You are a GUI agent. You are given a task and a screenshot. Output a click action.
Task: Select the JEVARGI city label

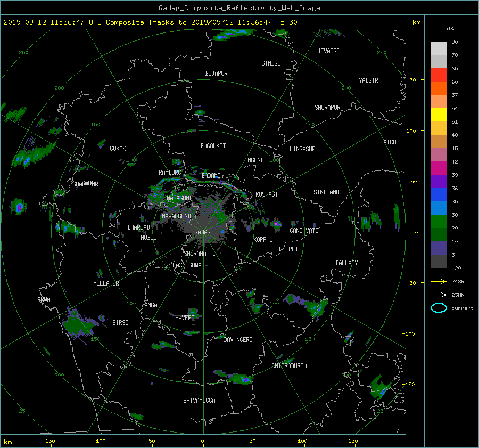click(328, 51)
